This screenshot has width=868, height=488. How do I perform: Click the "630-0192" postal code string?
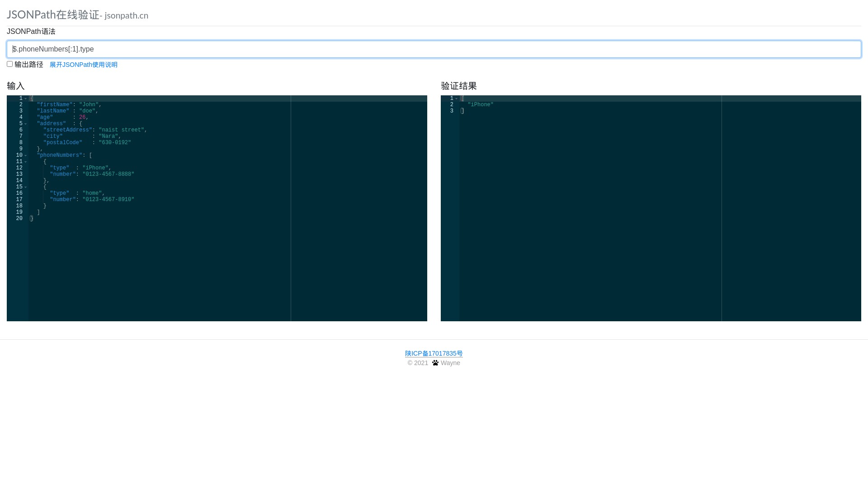coord(115,143)
